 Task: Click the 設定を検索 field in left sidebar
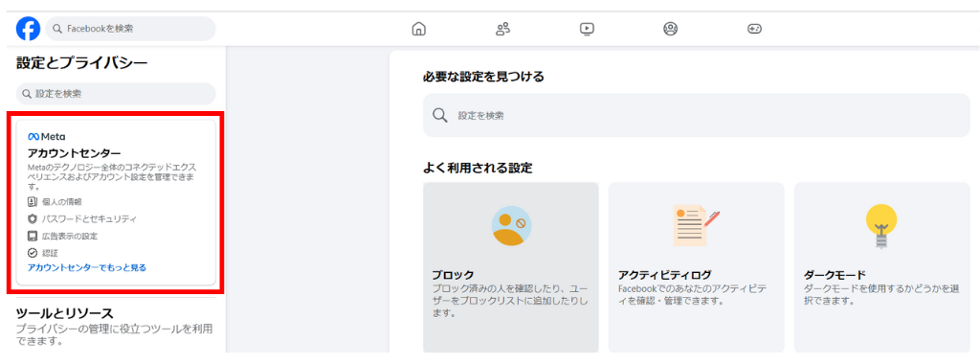point(116,94)
